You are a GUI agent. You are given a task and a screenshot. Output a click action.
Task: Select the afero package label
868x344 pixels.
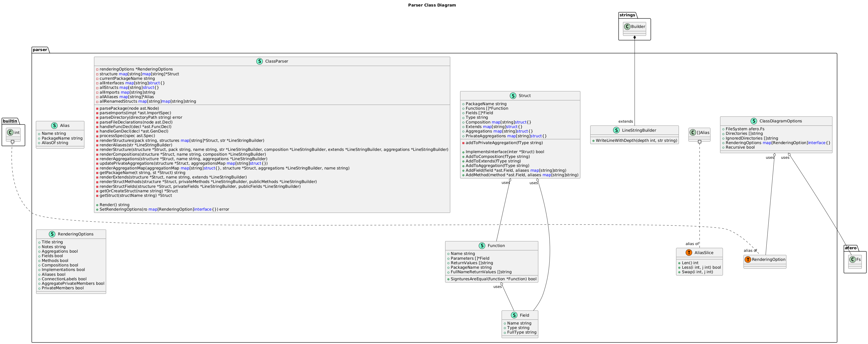coord(851,248)
